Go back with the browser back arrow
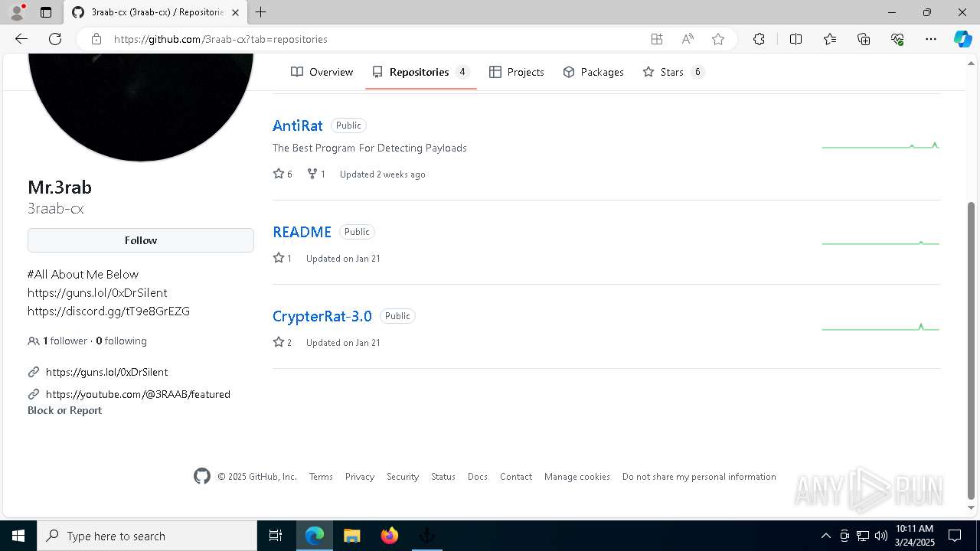This screenshot has height=551, width=980. pyautogui.click(x=21, y=39)
